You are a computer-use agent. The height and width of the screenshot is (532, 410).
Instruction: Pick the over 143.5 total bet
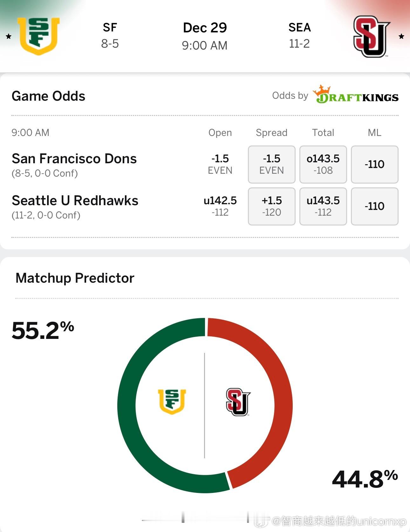pos(323,165)
